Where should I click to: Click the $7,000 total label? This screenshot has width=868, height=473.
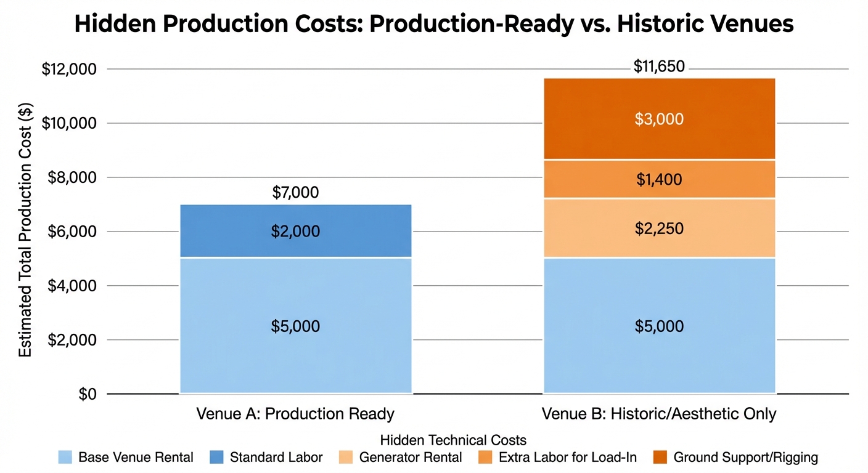pyautogui.click(x=296, y=193)
